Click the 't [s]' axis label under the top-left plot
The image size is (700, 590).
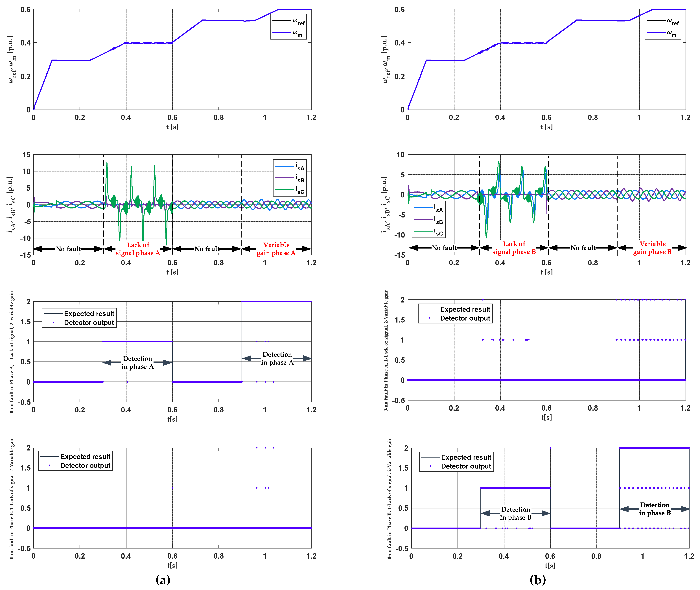point(172,127)
